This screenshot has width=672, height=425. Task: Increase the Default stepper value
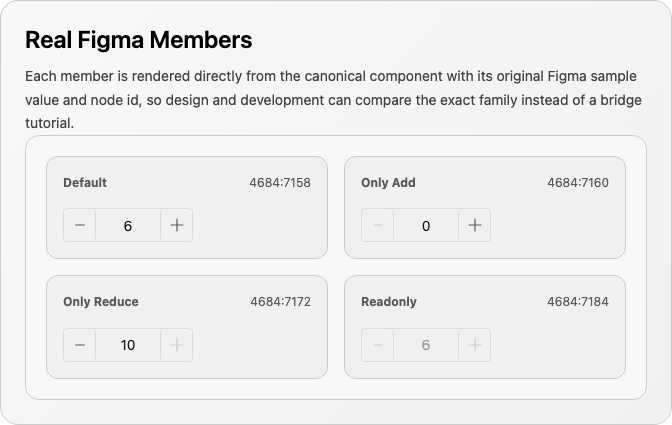pyautogui.click(x=177, y=225)
